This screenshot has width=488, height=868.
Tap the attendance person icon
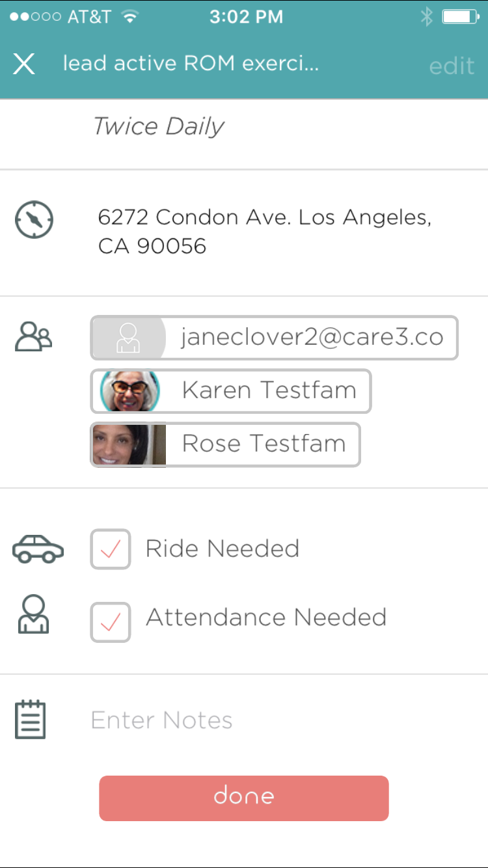pos(33,615)
